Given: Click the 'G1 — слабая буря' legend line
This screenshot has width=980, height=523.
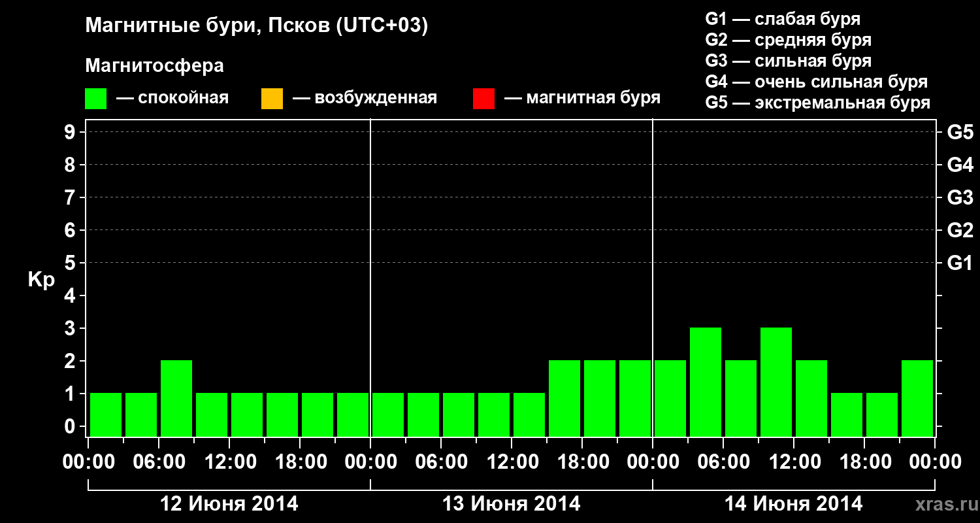Looking at the screenshot, I should (x=783, y=19).
